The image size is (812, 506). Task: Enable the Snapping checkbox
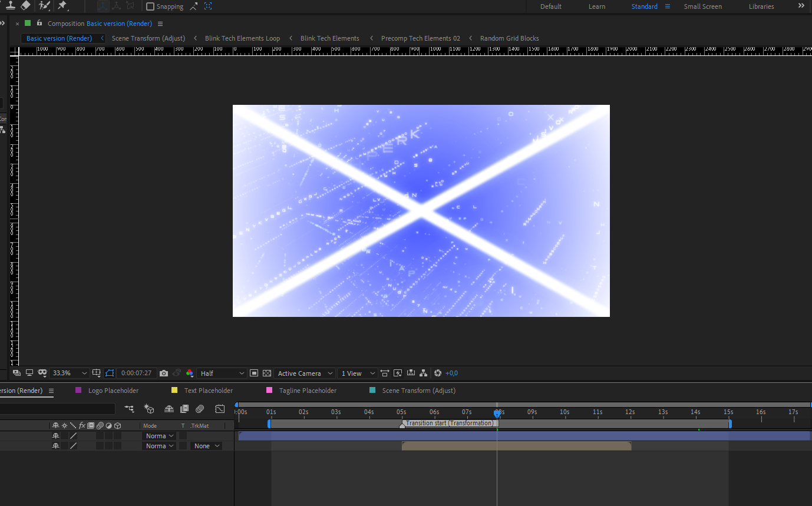(x=150, y=6)
